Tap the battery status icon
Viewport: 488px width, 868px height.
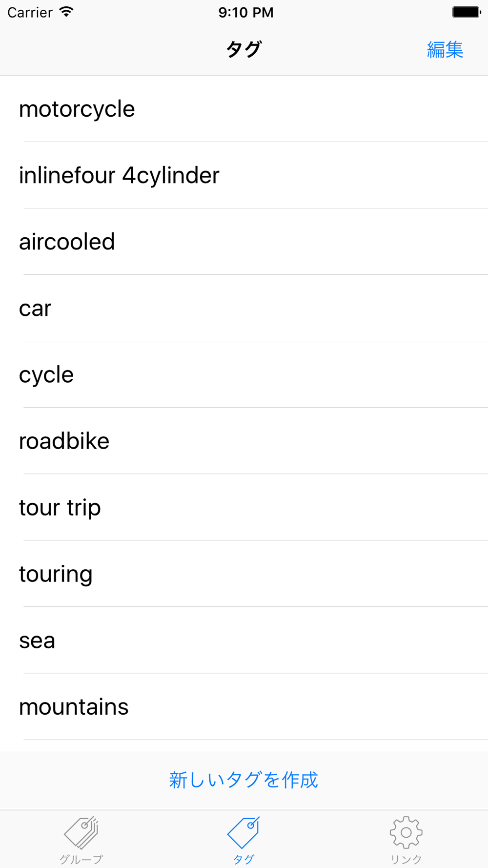(467, 12)
